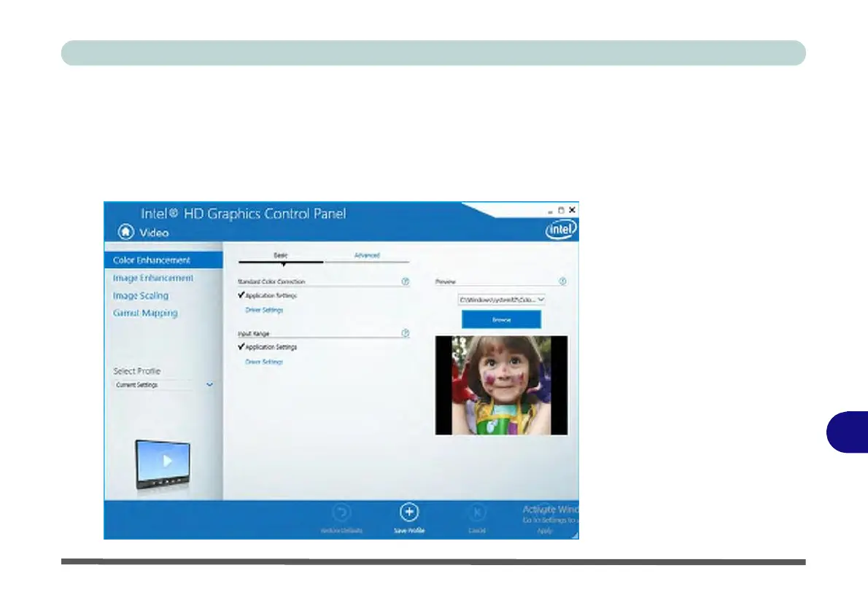Open Gamut Mapping section

click(145, 313)
